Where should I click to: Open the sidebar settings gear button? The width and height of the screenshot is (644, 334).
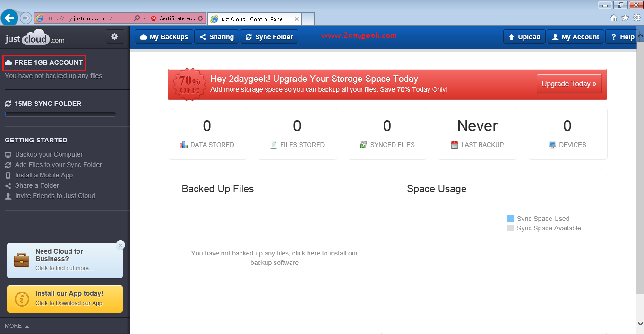click(115, 36)
